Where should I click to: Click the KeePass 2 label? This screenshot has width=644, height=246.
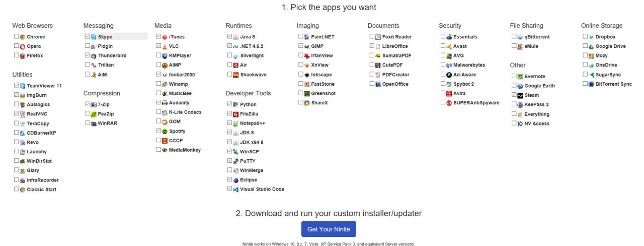click(x=536, y=105)
